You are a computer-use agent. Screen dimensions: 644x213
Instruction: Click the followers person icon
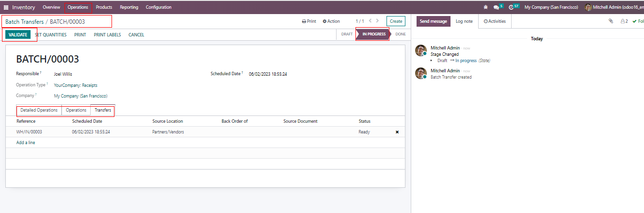[624, 21]
